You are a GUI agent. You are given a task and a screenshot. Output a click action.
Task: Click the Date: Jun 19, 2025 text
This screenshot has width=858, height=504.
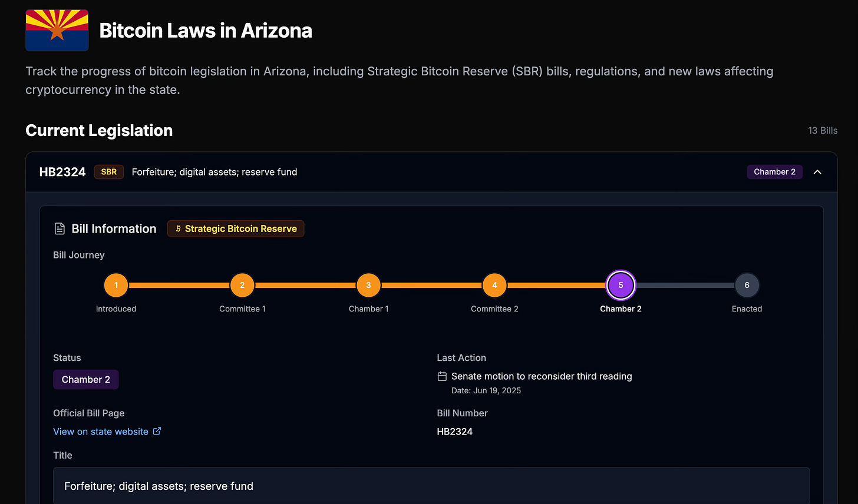tap(486, 390)
